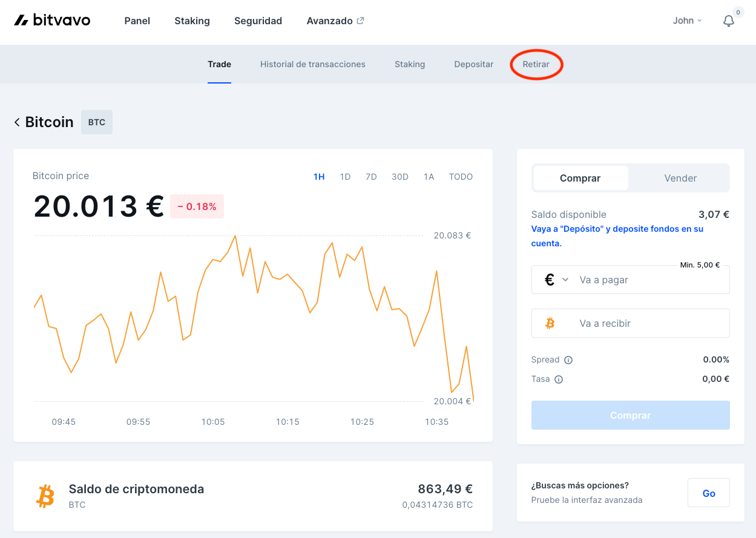Screen dimensions: 756x538
Task: Click the BTC ticker badge
Action: coord(97,122)
